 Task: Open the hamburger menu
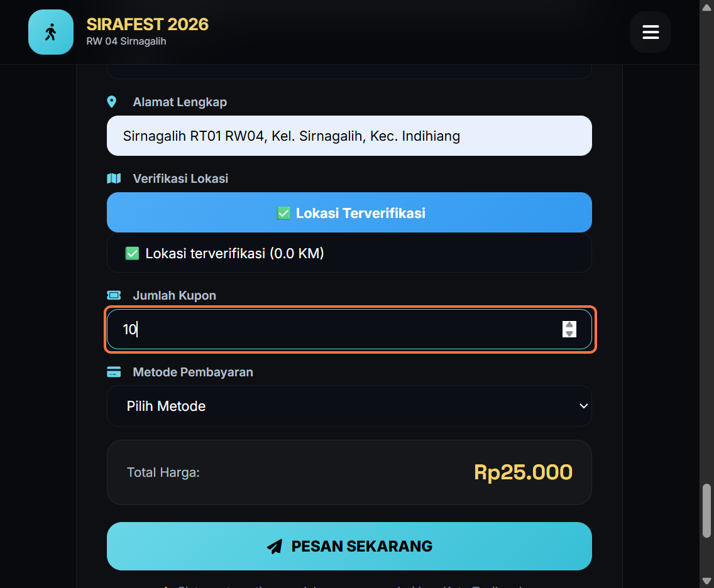point(651,32)
